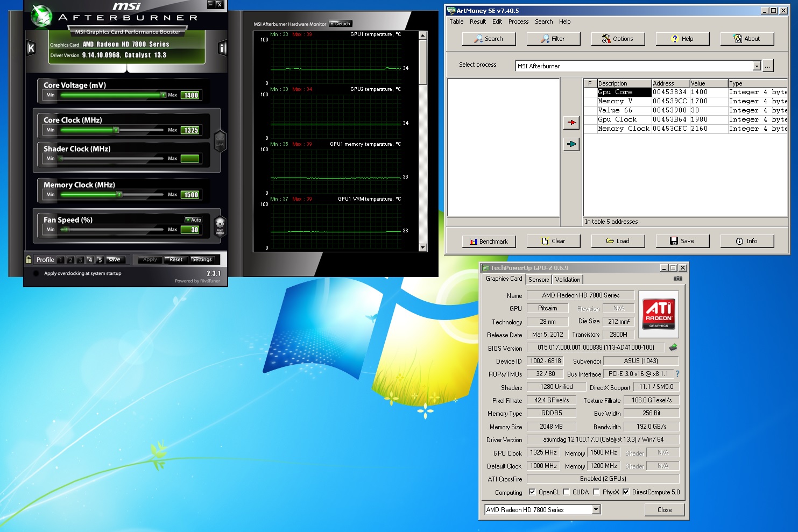Select Afterburner profile slot 2

tap(70, 260)
